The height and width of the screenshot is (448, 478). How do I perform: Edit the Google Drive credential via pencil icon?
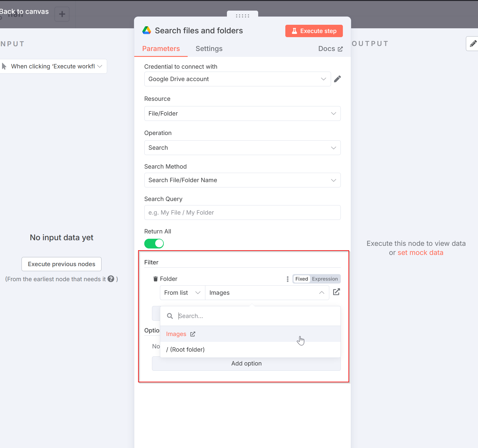tap(338, 79)
